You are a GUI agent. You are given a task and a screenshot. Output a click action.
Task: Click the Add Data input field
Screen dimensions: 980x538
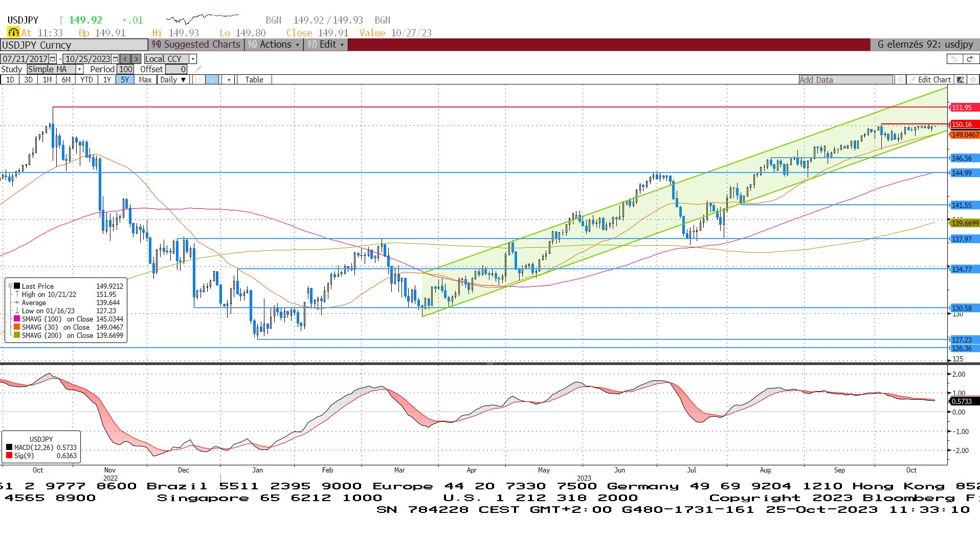point(845,80)
